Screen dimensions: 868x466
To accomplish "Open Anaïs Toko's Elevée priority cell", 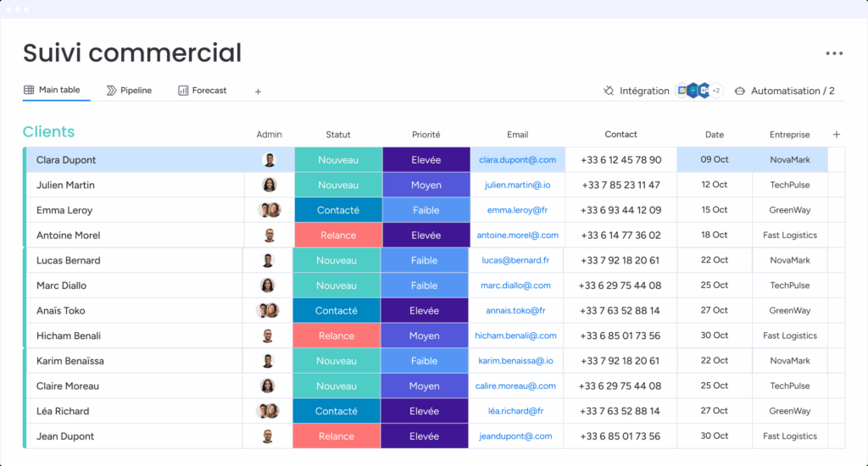I will coord(425,310).
